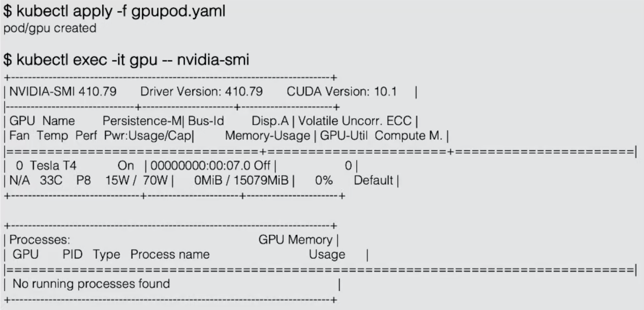The height and width of the screenshot is (310, 644).
Task: Click the 0MiB / 15079MiB memory value
Action: 241,181
